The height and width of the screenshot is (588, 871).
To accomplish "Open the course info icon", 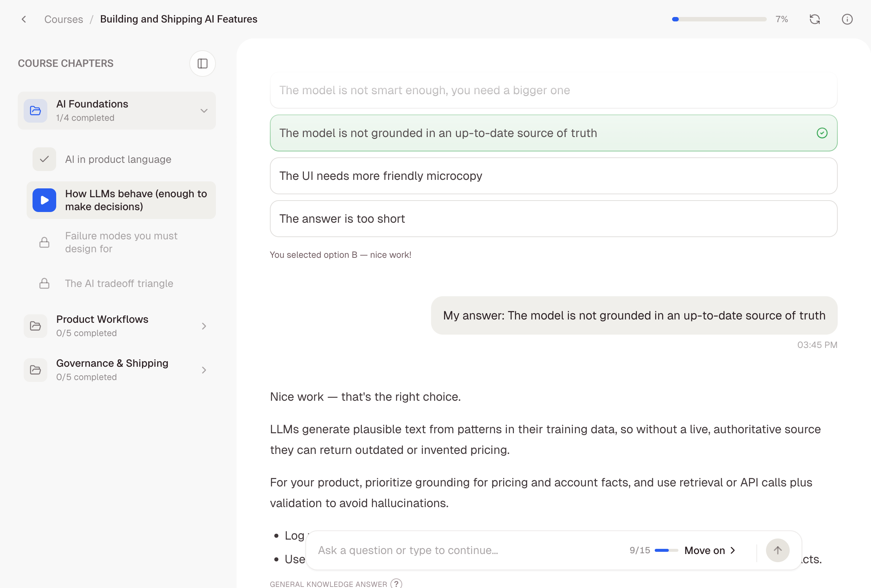I will pyautogui.click(x=847, y=19).
